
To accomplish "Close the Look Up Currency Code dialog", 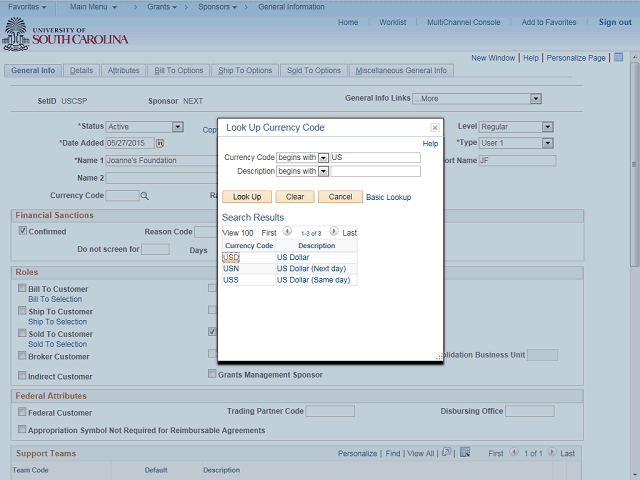I will click(x=434, y=128).
